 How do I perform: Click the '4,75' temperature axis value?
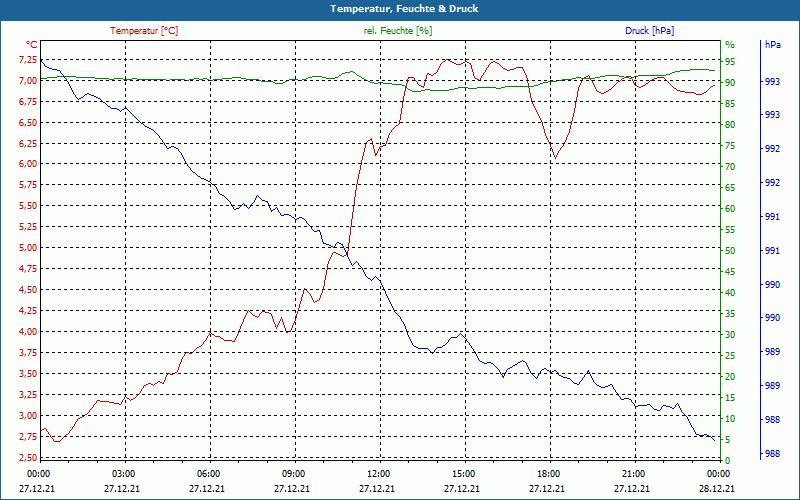click(28, 269)
